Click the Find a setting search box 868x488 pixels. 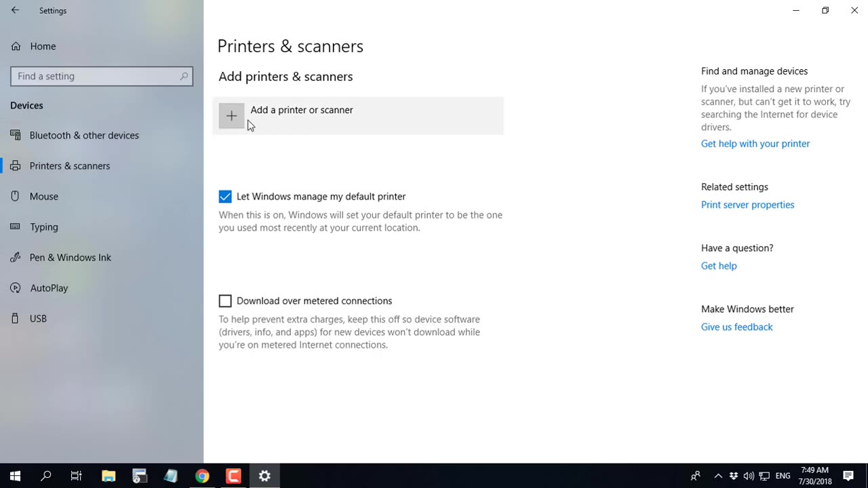point(102,76)
